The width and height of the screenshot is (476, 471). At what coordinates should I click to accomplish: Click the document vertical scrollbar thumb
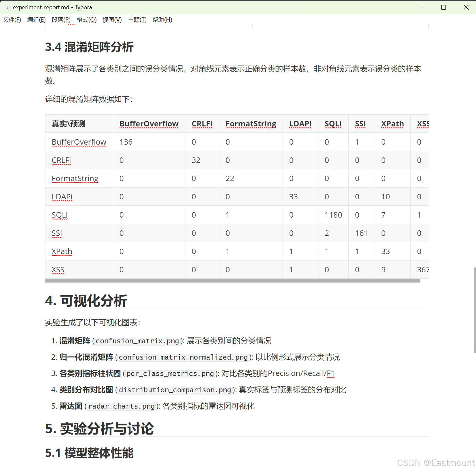pos(474,310)
